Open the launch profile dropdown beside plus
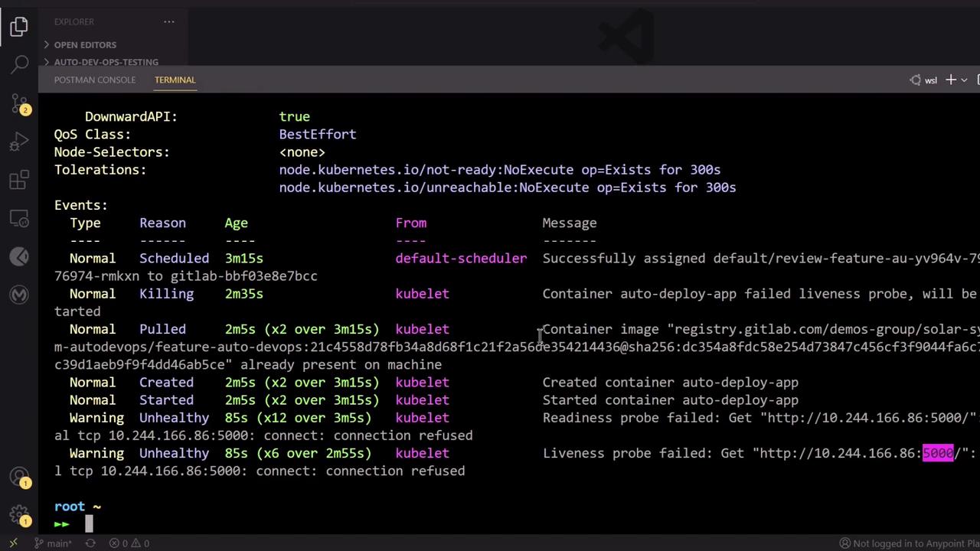Screen dimensions: 980x551 (x=964, y=80)
